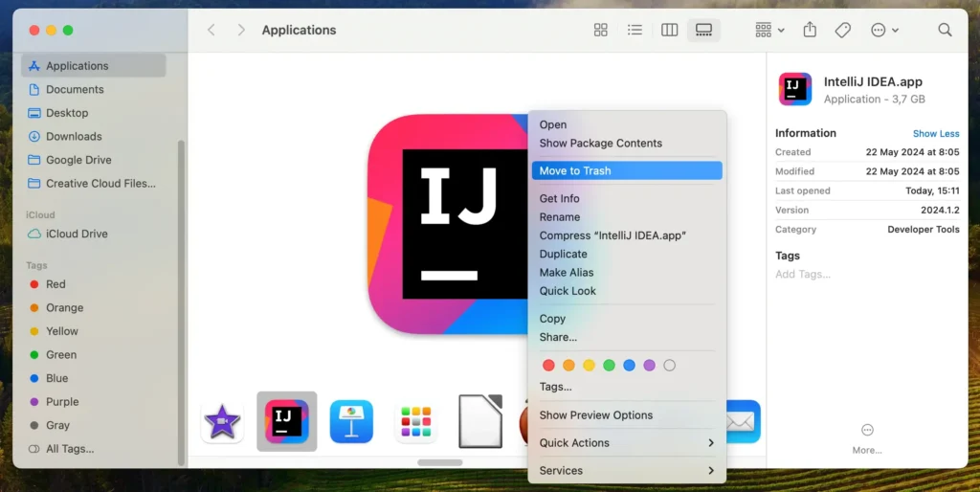The width and height of the screenshot is (980, 492).
Task: Open Documents in the sidebar
Action: pos(94,89)
